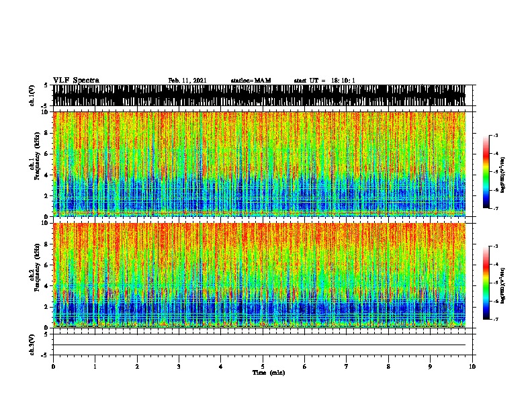This screenshot has height=411, width=532.
Task: Click time axis tick label "4"
Action: coord(221,367)
